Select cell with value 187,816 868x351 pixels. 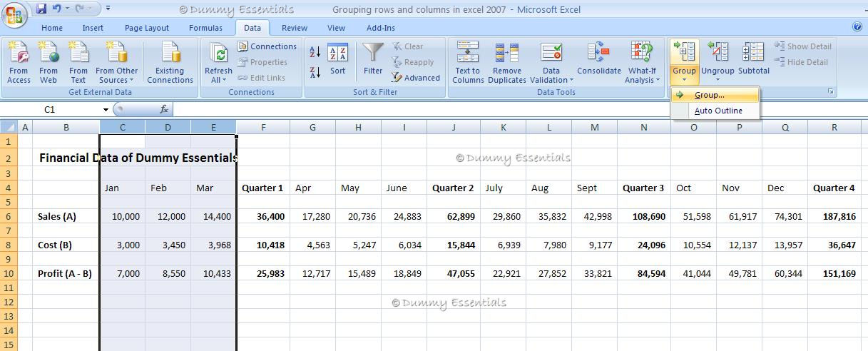[834, 216]
